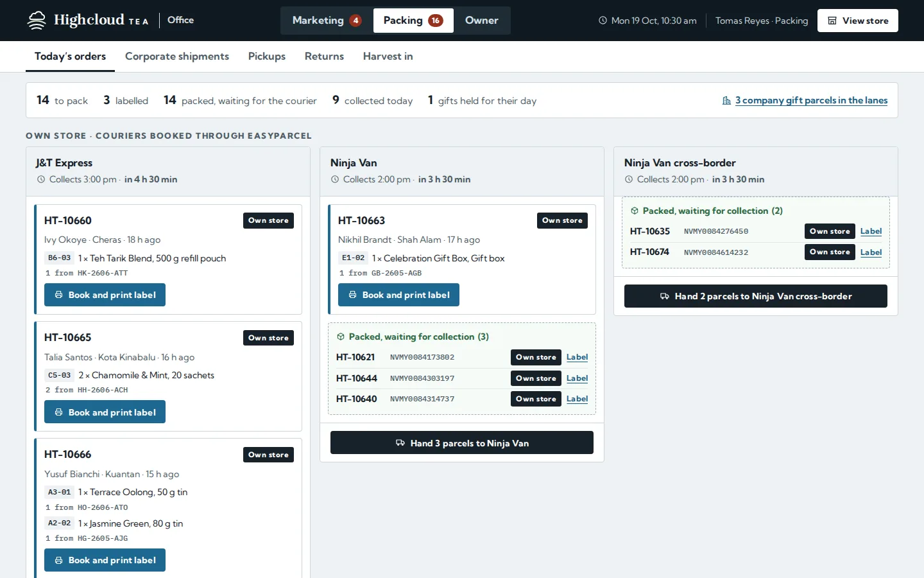Switch to the Returns tab
The height and width of the screenshot is (578, 924).
(x=324, y=57)
